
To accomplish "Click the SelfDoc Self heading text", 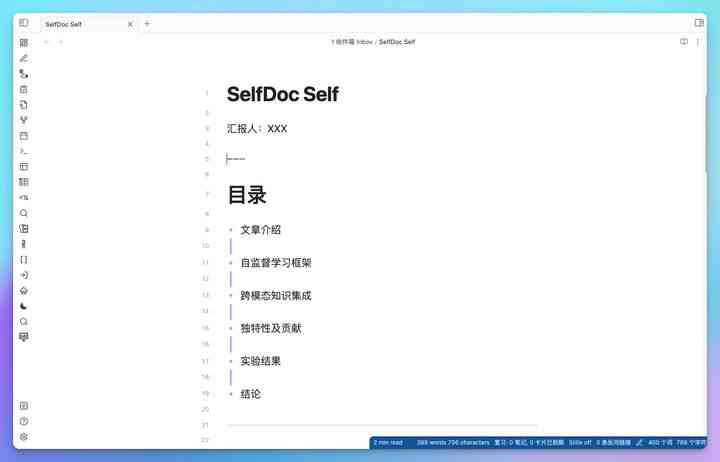I will pyautogui.click(x=283, y=94).
